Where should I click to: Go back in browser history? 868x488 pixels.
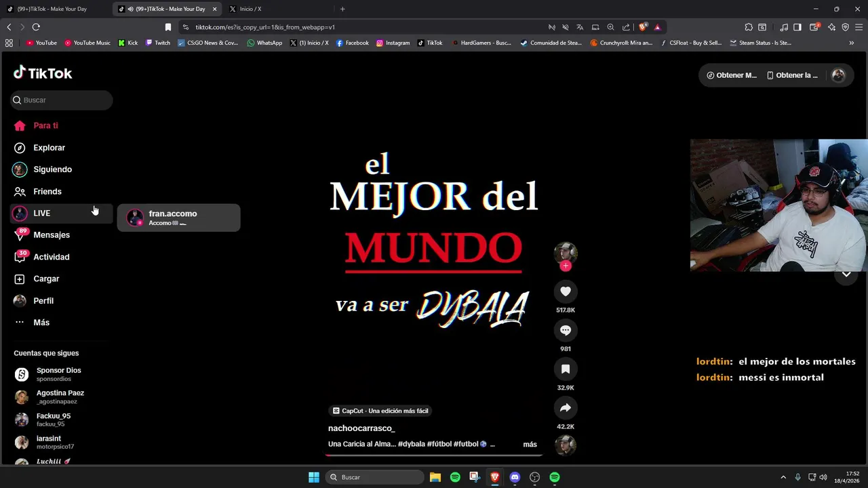(9, 27)
